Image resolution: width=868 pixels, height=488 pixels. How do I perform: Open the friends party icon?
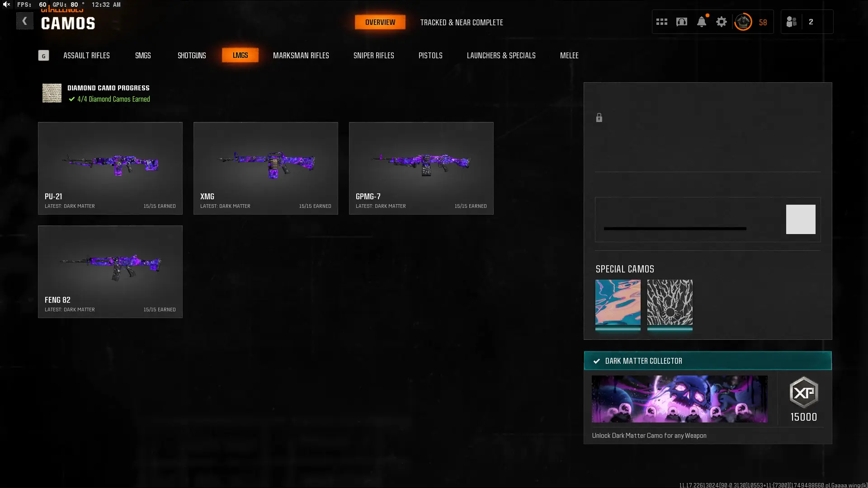coord(791,22)
